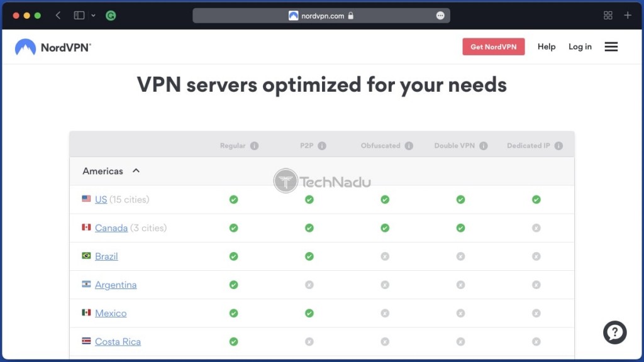The height and width of the screenshot is (362, 644).
Task: Open the hamburger menu icon
Action: [x=611, y=47]
